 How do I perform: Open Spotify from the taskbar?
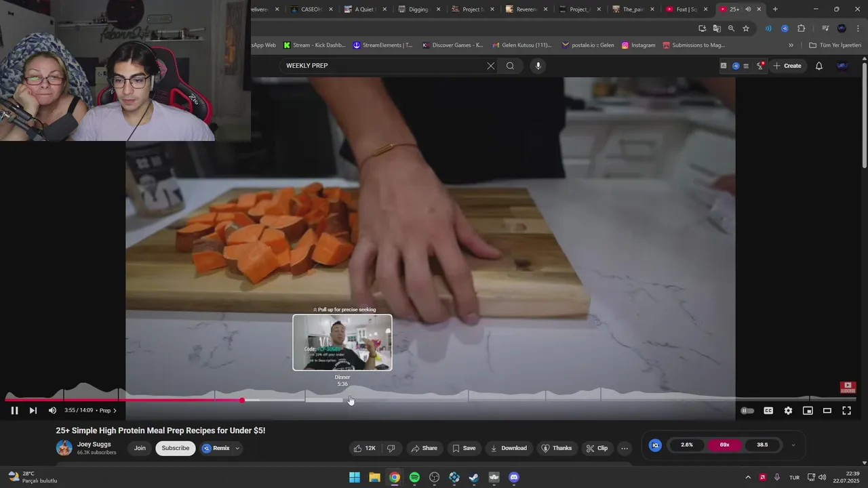[414, 477]
